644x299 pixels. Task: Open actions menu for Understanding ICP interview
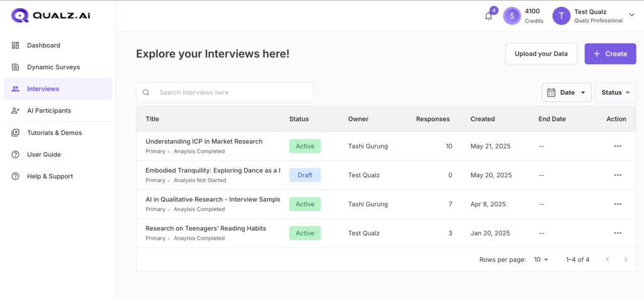click(x=617, y=146)
